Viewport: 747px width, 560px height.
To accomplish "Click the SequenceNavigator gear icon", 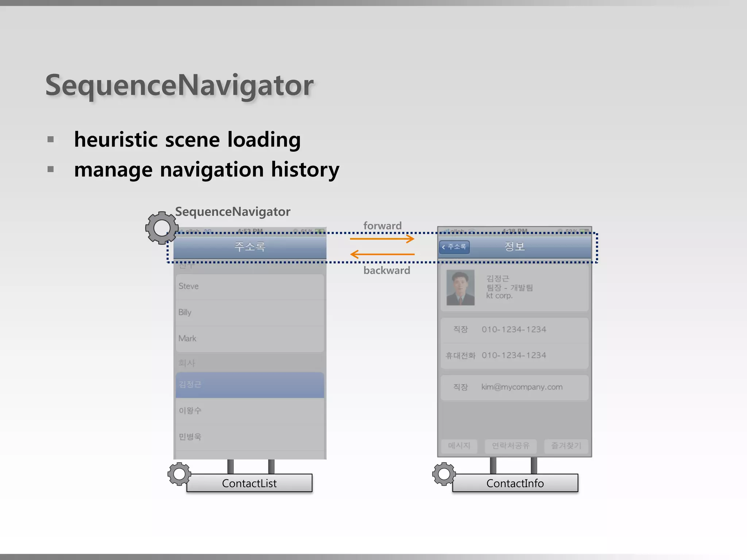I will (x=161, y=228).
